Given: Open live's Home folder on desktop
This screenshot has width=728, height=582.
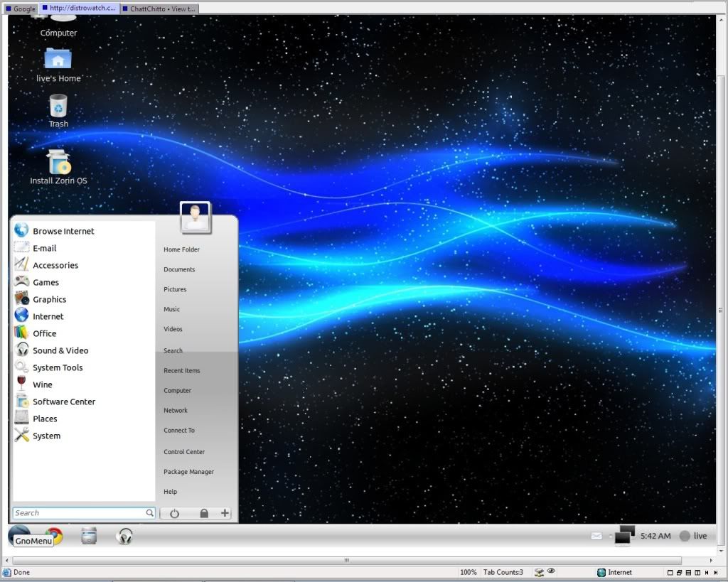Looking at the screenshot, I should (x=58, y=65).
